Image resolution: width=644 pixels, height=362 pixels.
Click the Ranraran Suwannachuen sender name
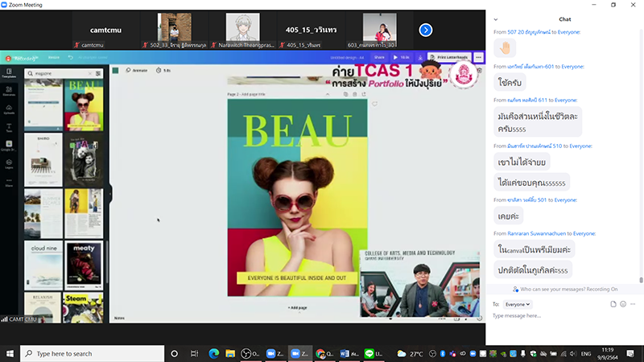(536, 233)
